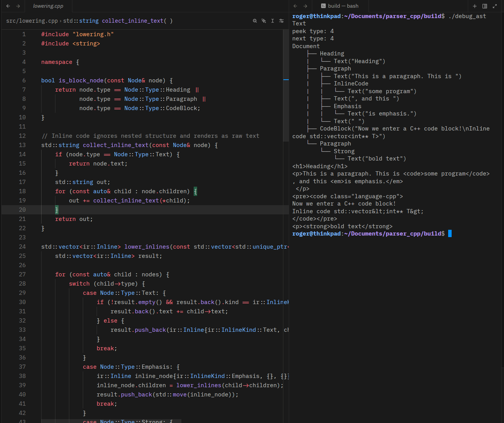Select the 'build — bash' terminal tab
The width and height of the screenshot is (504, 423).
click(340, 6)
